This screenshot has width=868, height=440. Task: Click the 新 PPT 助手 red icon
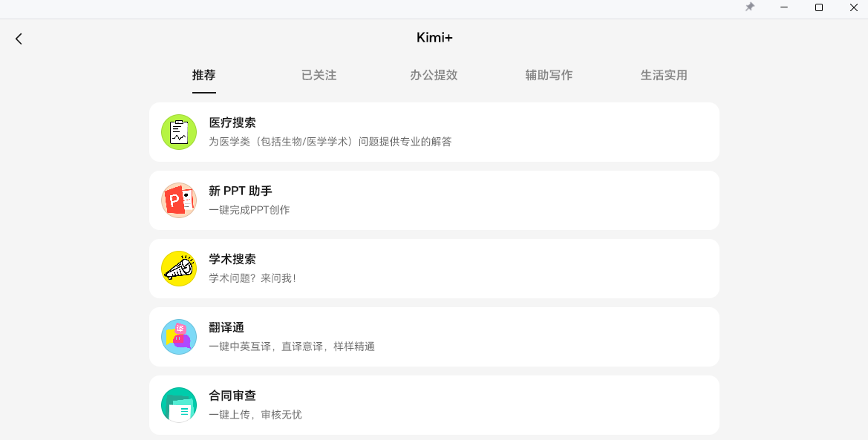[x=179, y=200]
